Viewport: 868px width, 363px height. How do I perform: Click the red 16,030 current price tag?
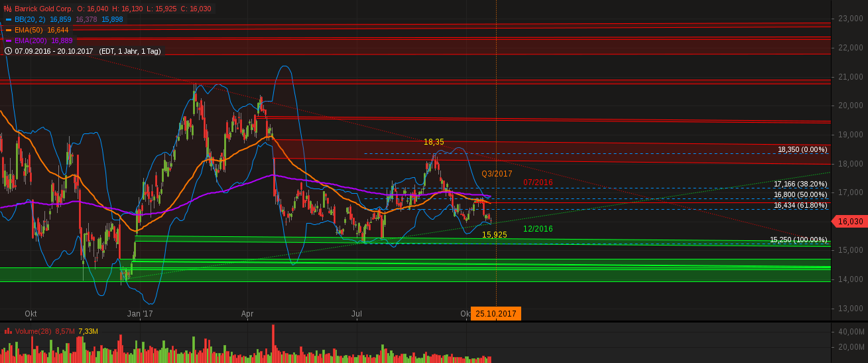click(850, 222)
